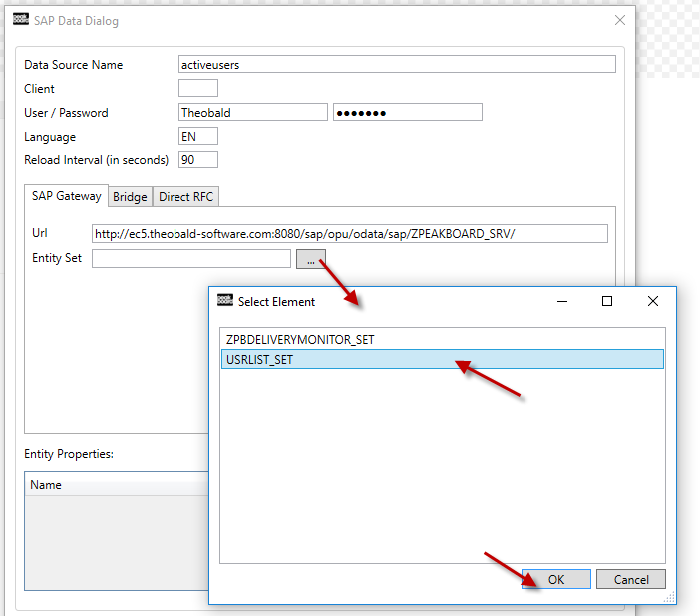Click the Data Source Name field
Image resolution: width=700 pixels, height=616 pixels.
[x=397, y=64]
